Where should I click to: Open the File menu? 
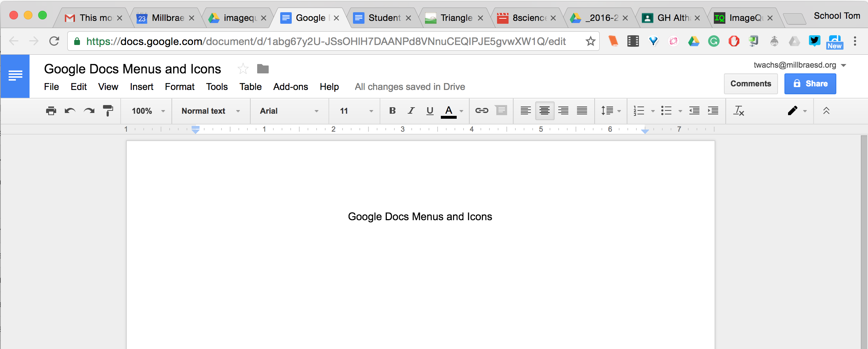[x=52, y=87]
